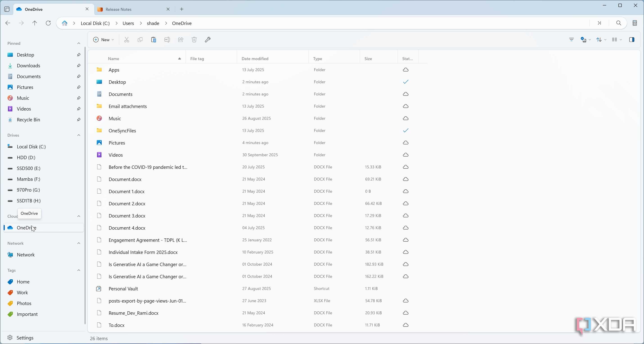Viewport: 644px width, 344px height.
Task: Click the Copy icon in toolbar
Action: pos(140,40)
